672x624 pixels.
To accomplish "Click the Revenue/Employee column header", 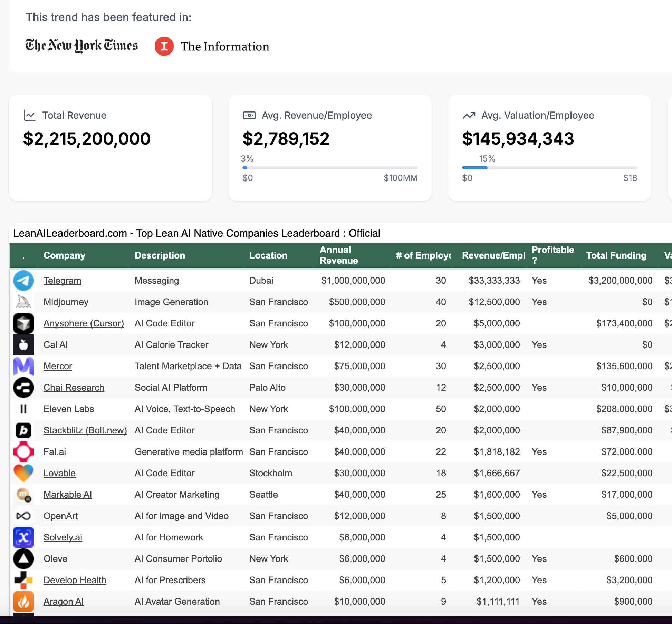I will [x=493, y=255].
